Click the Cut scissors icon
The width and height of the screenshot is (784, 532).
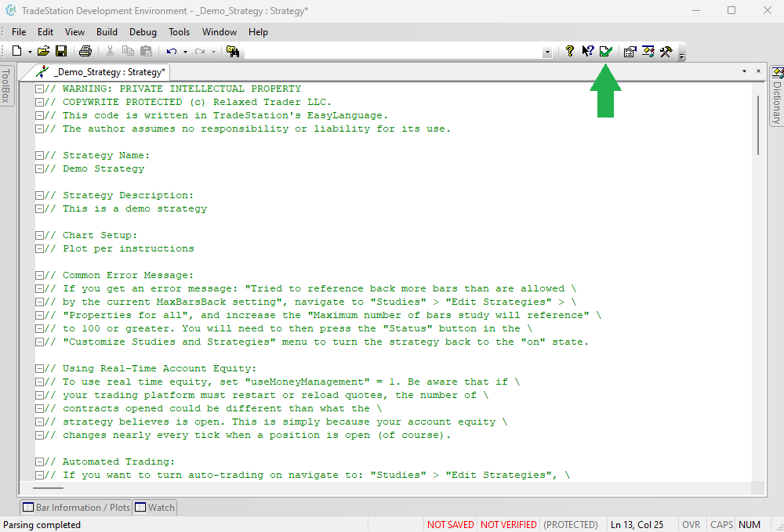tap(110, 51)
